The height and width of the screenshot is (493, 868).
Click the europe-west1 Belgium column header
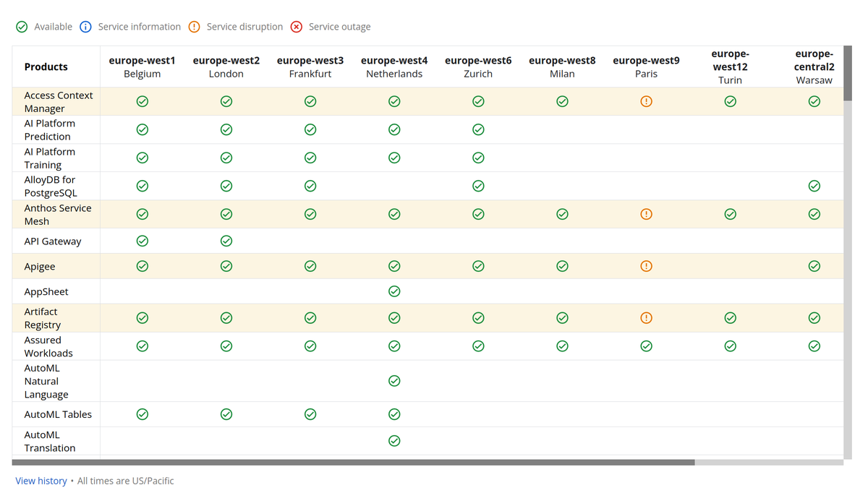142,67
